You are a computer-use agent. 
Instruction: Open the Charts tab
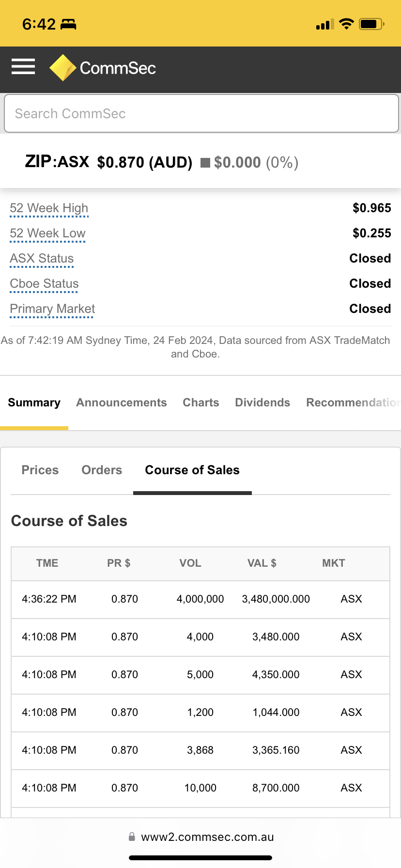pyautogui.click(x=200, y=403)
